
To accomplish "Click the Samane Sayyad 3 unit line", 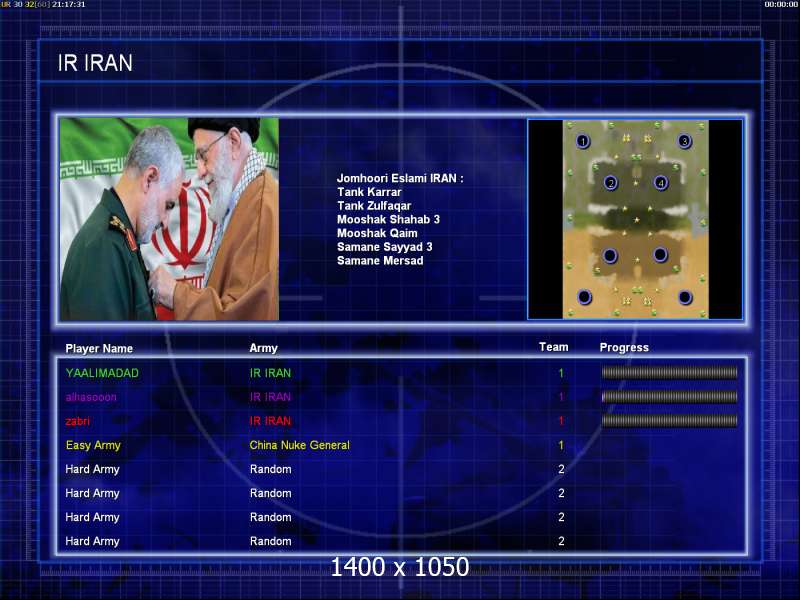I will (x=385, y=247).
